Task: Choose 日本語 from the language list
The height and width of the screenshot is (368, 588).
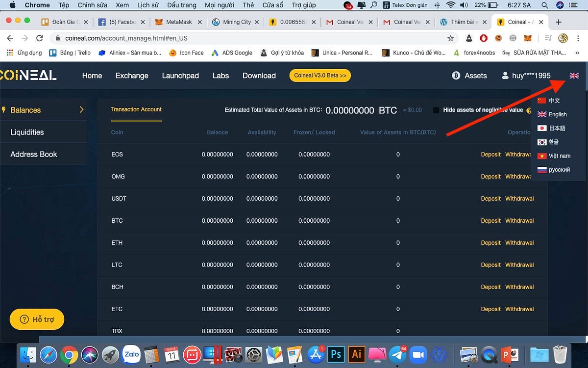Action: click(551, 128)
